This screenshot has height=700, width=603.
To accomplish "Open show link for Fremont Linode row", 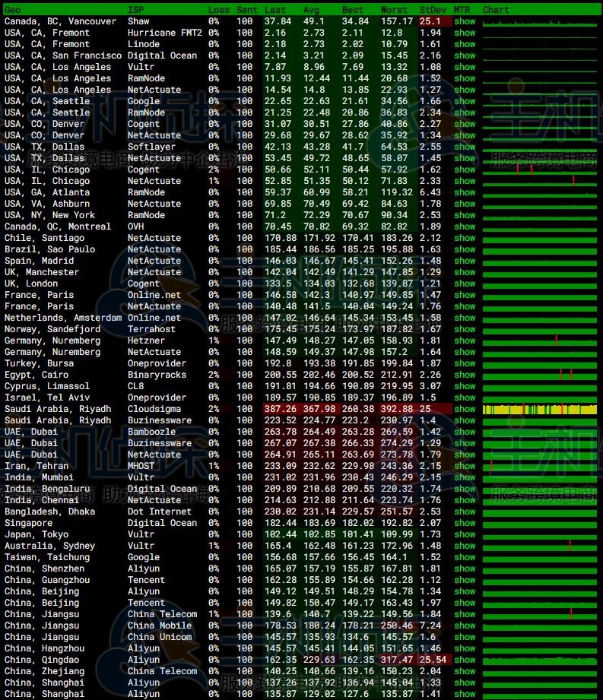I will (465, 44).
